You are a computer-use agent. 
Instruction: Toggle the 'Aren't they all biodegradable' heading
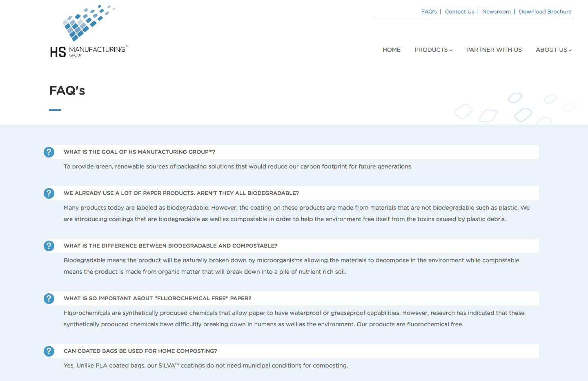(x=181, y=193)
